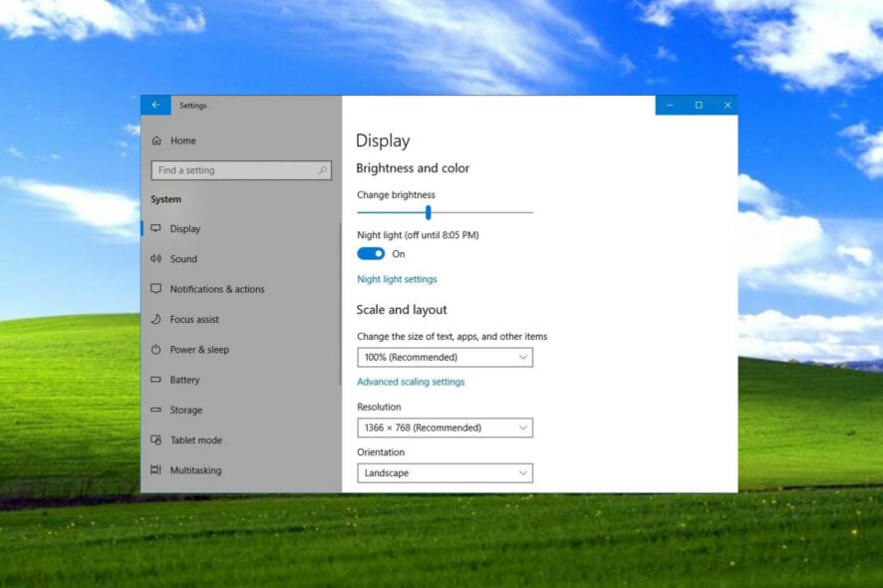The width and height of the screenshot is (883, 588).
Task: Open Power & sleep settings
Action: pos(199,350)
